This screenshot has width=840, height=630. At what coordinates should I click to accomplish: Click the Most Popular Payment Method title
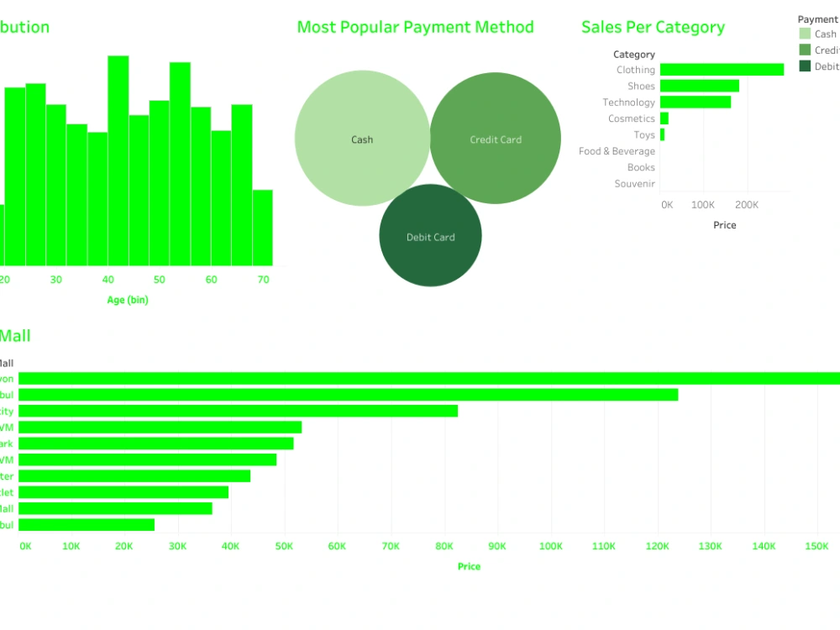coord(416,27)
